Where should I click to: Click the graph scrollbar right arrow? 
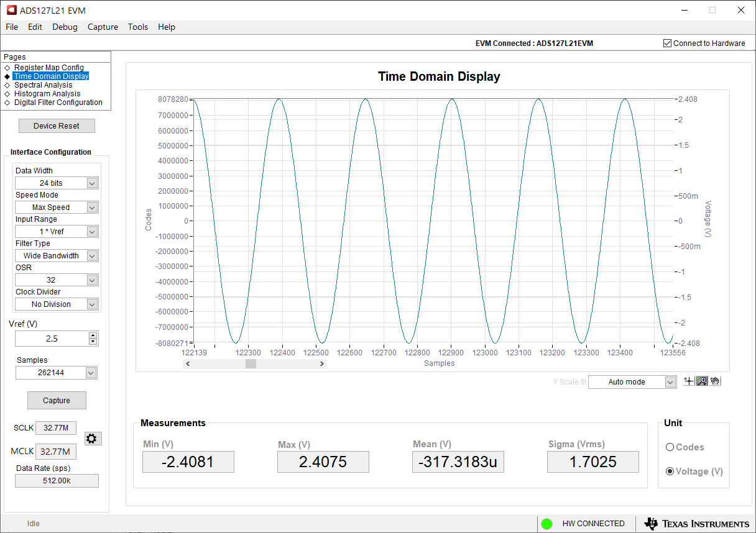322,364
